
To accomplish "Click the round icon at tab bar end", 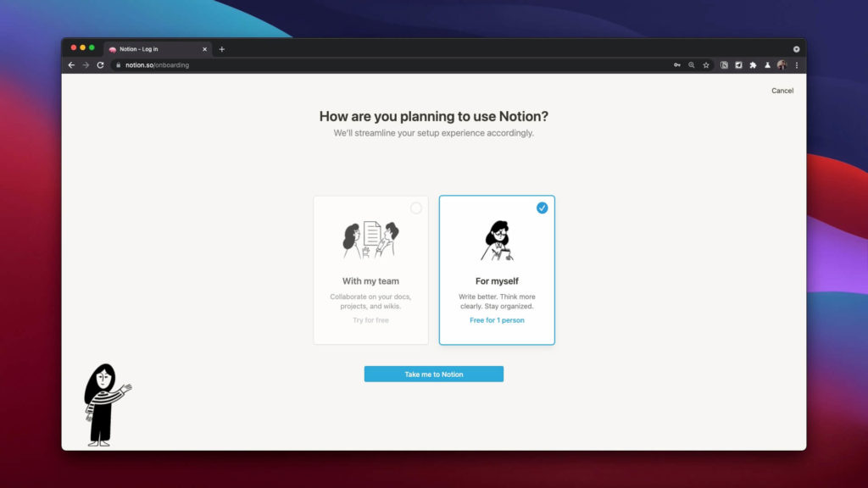I will 796,49.
